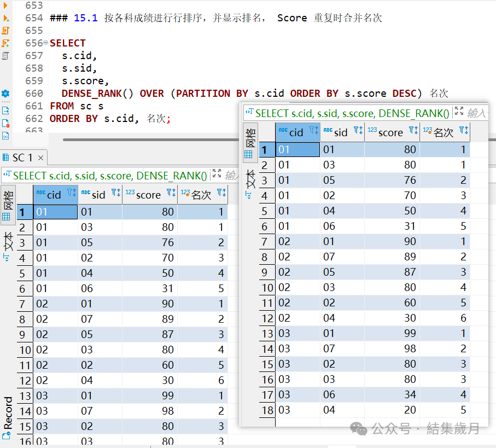Click the editor horizontal scrollbar

click(150, 139)
